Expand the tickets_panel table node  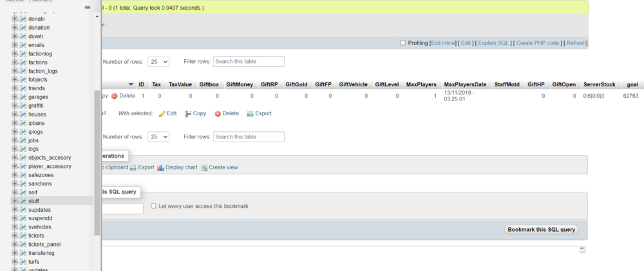[x=15, y=244]
